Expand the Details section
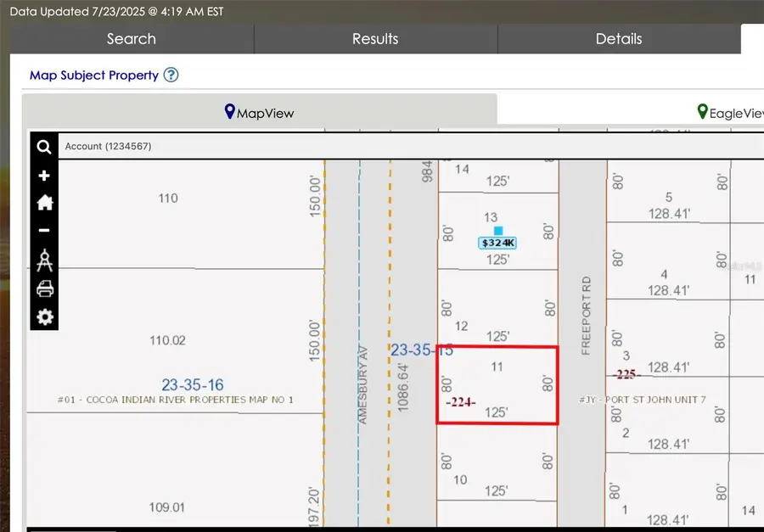Screen dimensions: 764x532 click(619, 38)
